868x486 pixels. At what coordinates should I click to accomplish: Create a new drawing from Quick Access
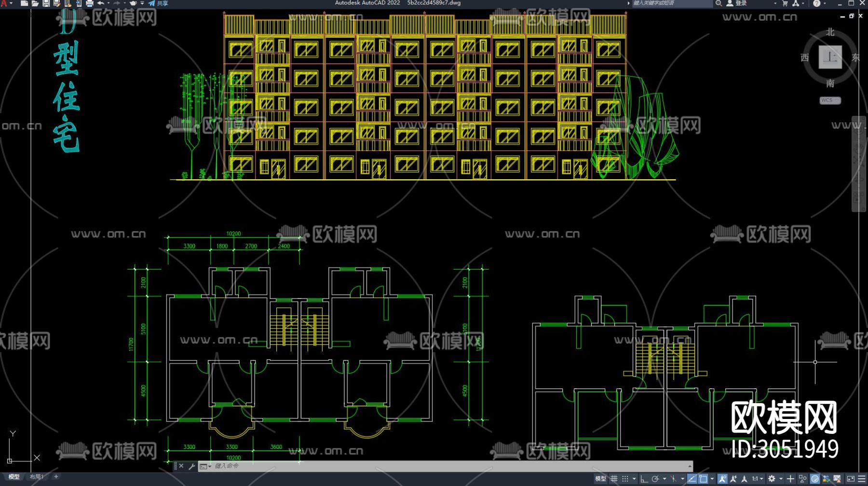pyautogui.click(x=24, y=3)
